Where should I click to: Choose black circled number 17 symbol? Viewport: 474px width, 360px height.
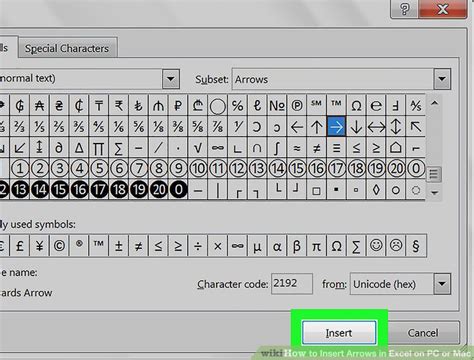coord(99,190)
